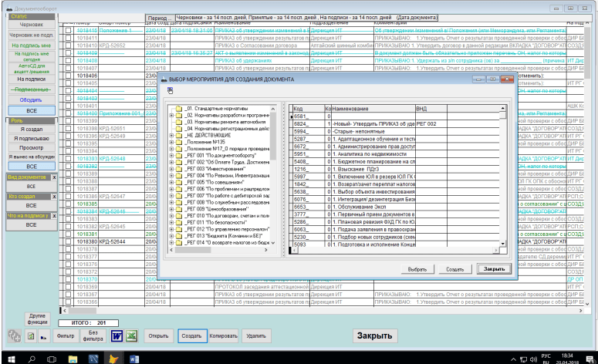The width and height of the screenshot is (598, 364).
Task: Click the search icon on the taskbar
Action: coord(32,358)
